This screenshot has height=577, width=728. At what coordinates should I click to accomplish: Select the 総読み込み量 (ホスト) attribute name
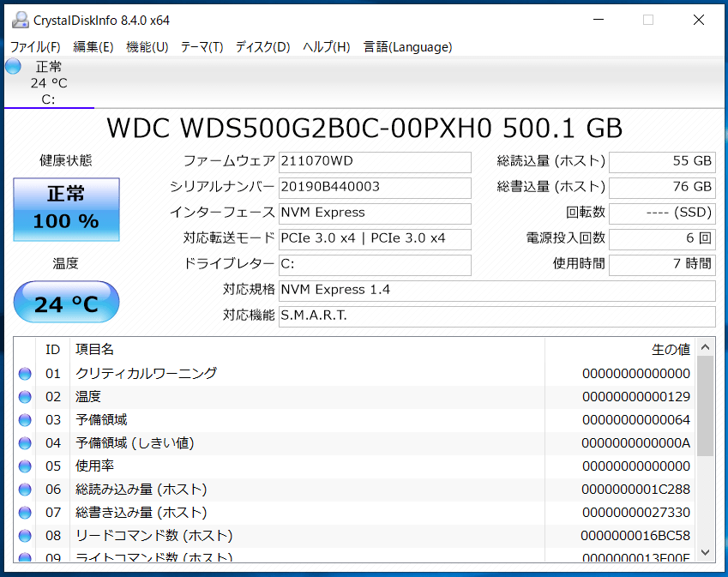[141, 490]
